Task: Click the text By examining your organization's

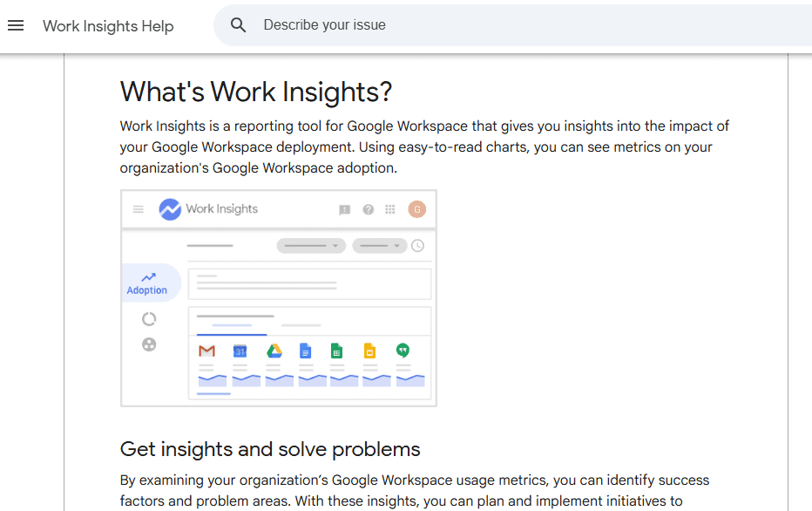Action: tap(224, 480)
